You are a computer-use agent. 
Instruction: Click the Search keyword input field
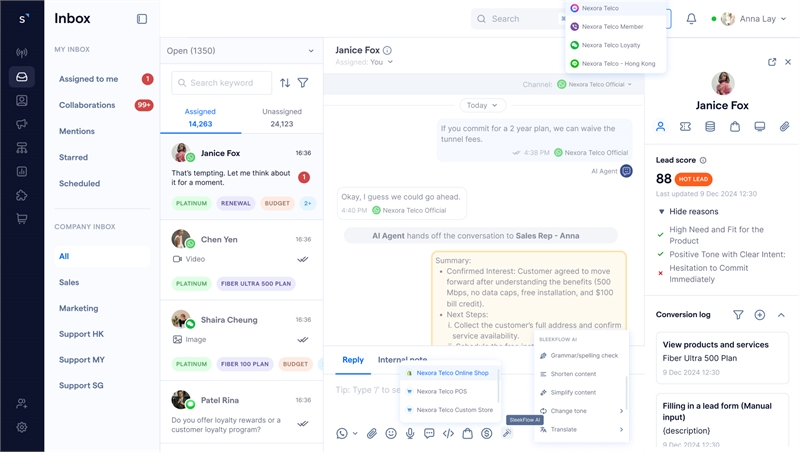(x=222, y=83)
